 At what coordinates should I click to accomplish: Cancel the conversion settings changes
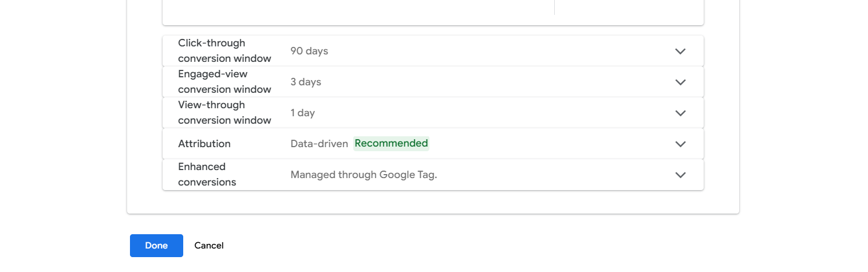[209, 246]
